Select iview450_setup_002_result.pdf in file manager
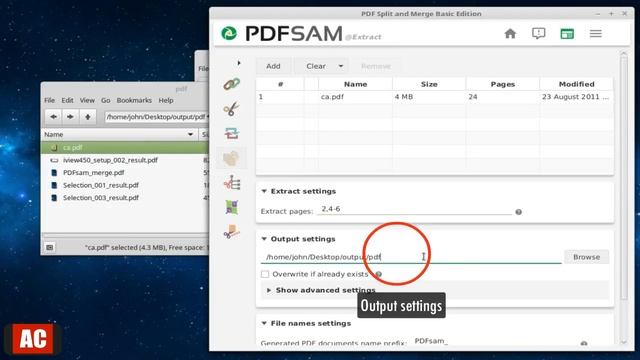Image resolution: width=640 pixels, height=360 pixels. click(x=124, y=160)
